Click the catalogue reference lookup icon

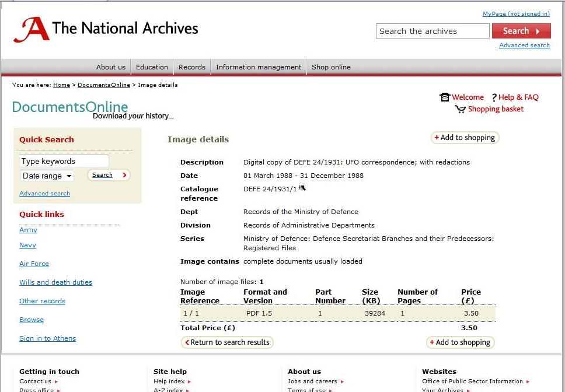(x=302, y=188)
